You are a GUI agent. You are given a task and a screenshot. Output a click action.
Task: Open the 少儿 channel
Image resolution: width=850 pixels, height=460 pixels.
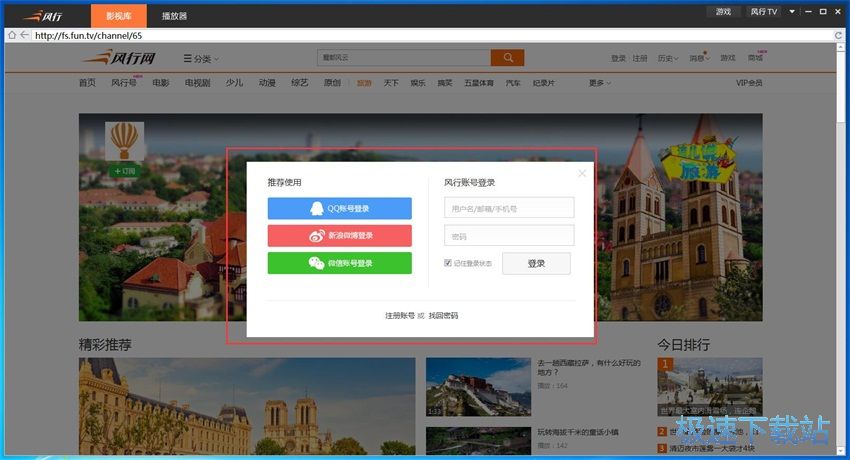[x=234, y=83]
